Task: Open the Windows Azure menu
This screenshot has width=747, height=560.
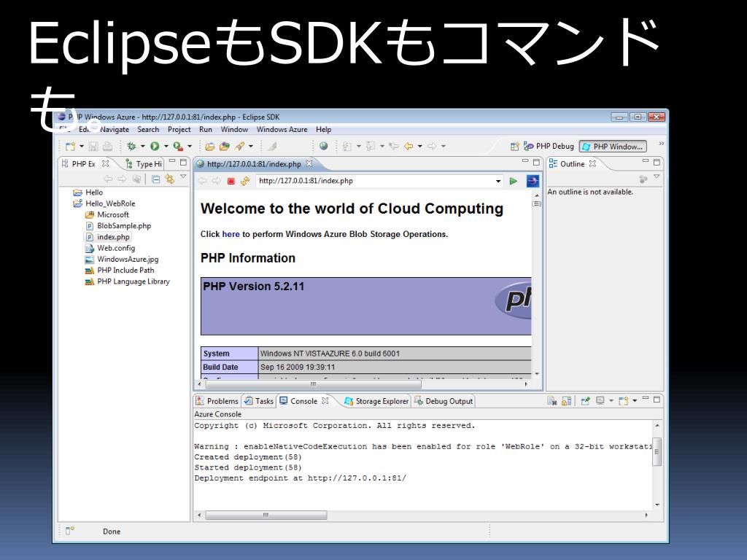Action: 282,130
